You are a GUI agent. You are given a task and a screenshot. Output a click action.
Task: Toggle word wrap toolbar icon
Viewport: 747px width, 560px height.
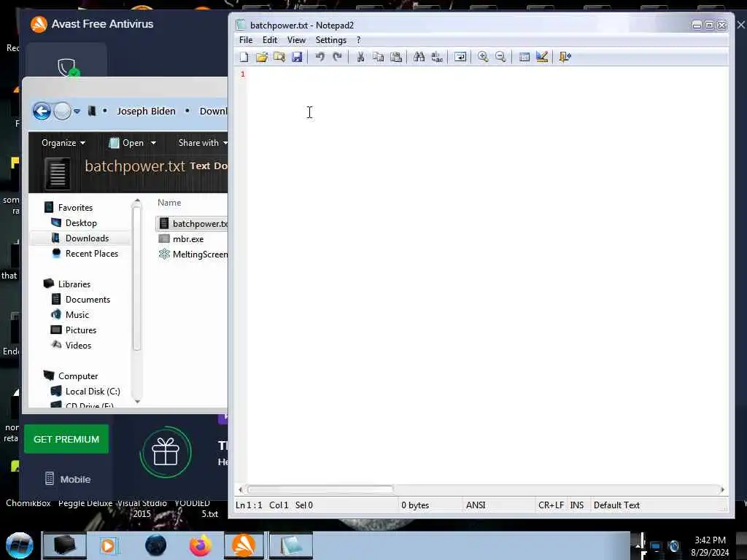point(460,57)
